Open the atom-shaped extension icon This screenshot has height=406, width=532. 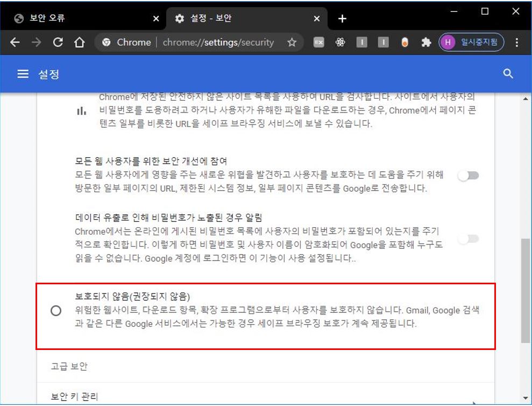[340, 42]
